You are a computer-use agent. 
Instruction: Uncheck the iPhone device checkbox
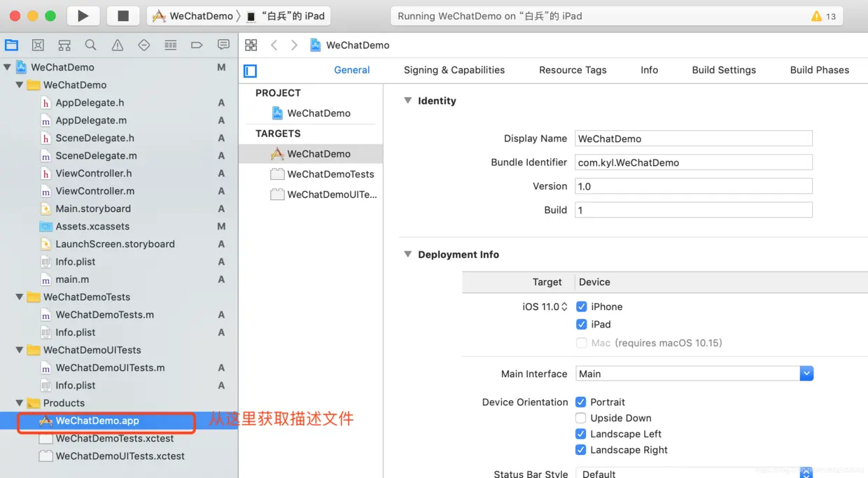tap(581, 307)
